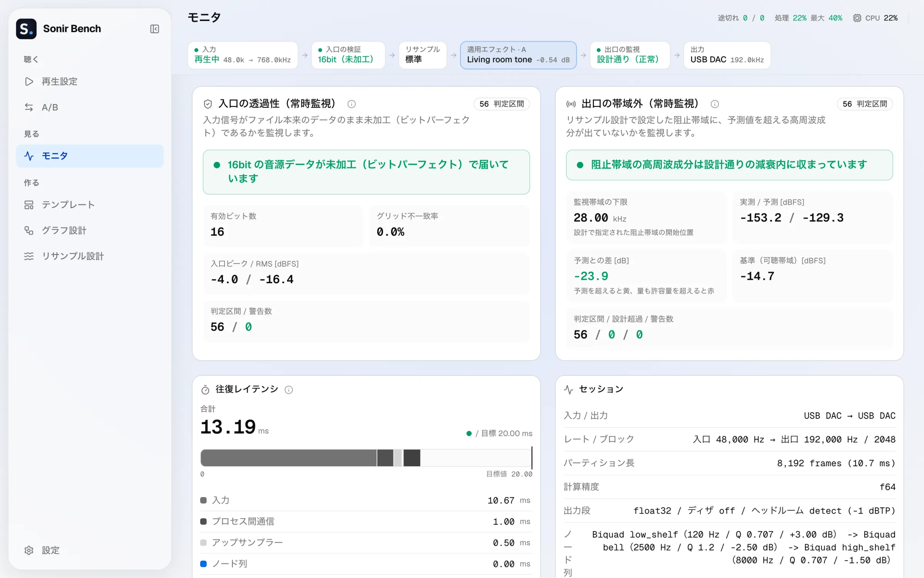
Task: Click the latency total progress bar
Action: pyautogui.click(x=366, y=458)
